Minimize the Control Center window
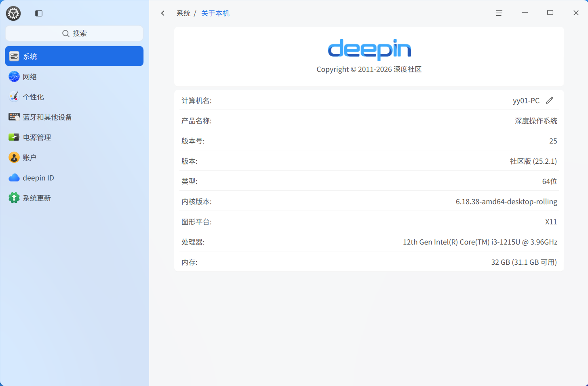Screen dimensions: 588x386 [525, 13]
